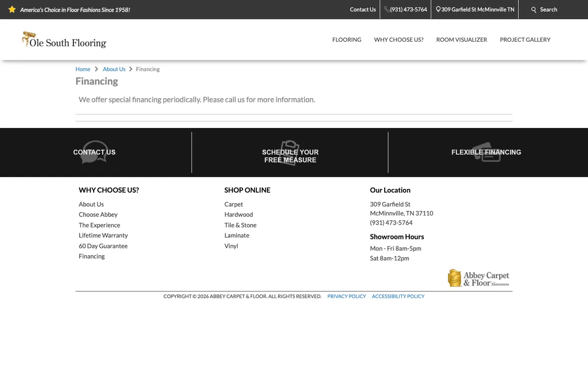Go to the About Us breadcrumb

(x=114, y=69)
